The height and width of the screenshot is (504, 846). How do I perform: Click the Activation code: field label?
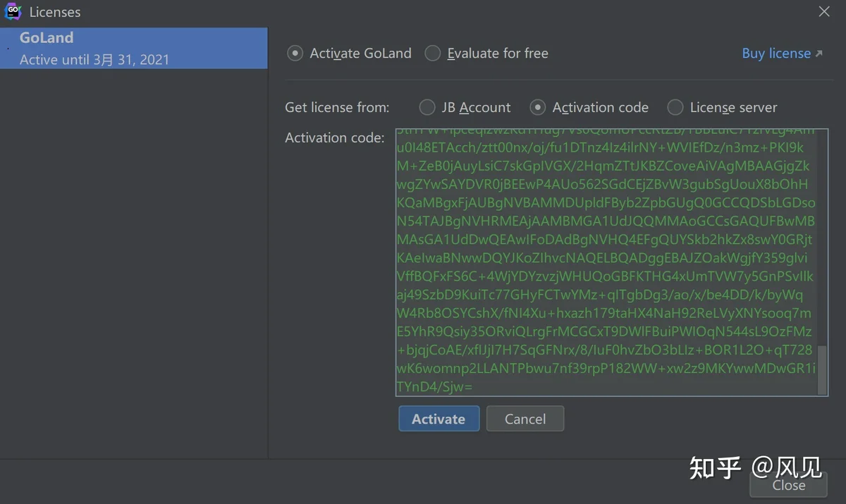point(335,137)
